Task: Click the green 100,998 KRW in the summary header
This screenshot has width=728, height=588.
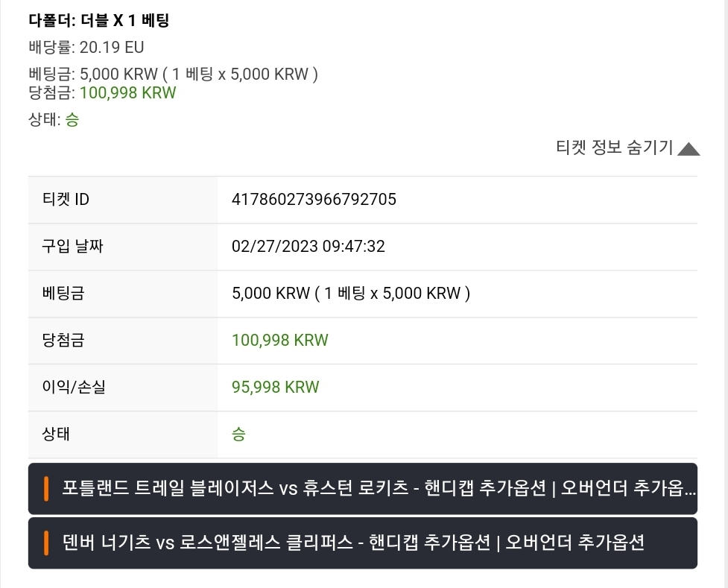Action: click(127, 93)
